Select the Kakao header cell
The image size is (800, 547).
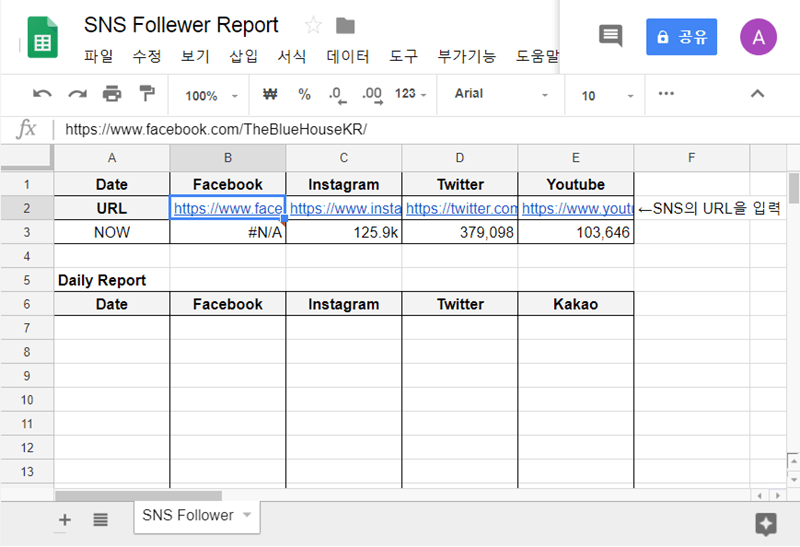click(x=576, y=304)
